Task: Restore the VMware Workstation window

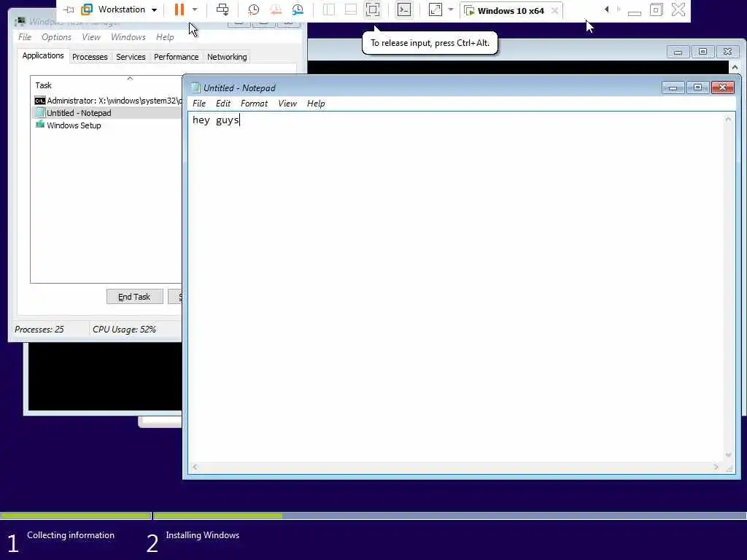Action: (x=656, y=9)
